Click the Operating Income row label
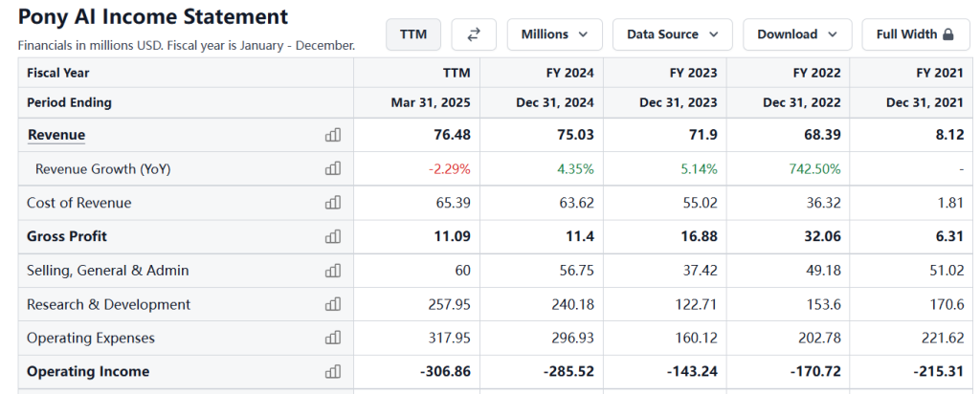 pyautogui.click(x=88, y=371)
